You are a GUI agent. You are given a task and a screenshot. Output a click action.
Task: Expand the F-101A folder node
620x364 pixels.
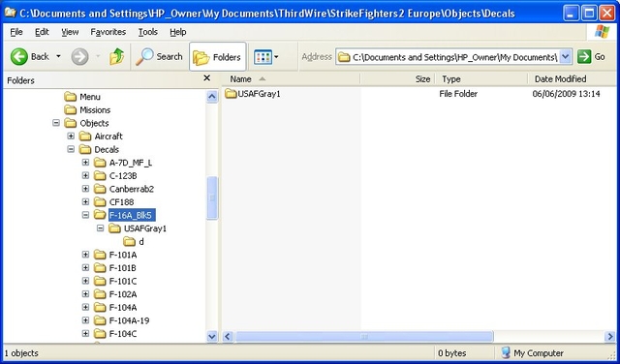[85, 255]
